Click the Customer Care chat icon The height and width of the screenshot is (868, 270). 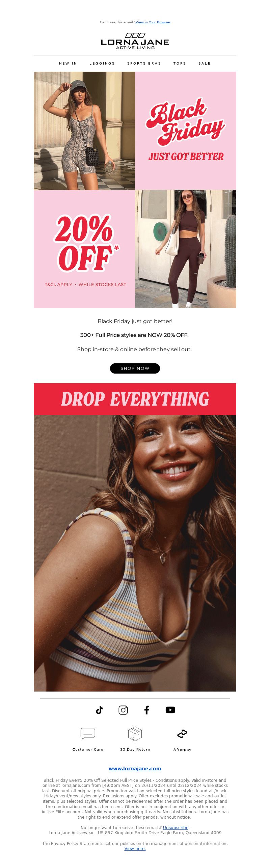pyautogui.click(x=88, y=734)
